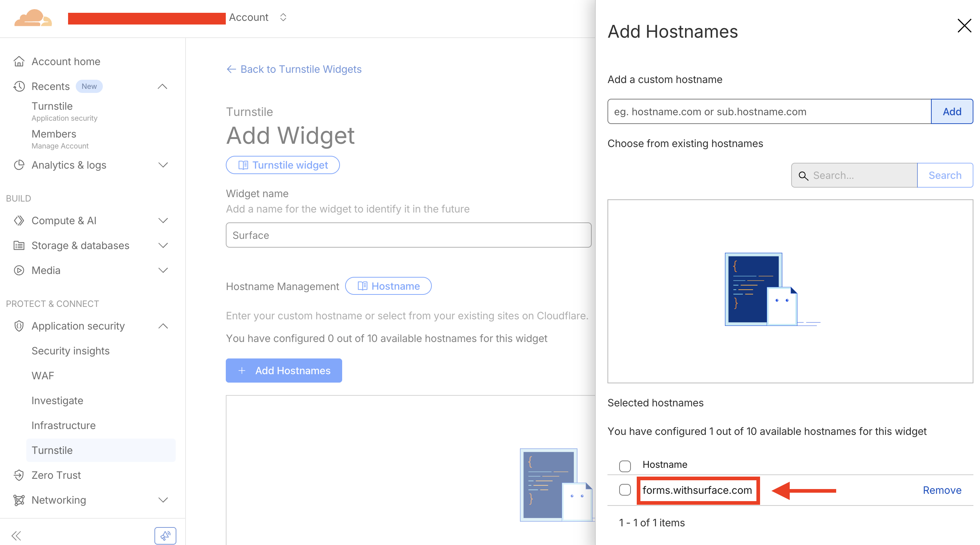Screen dimensions: 980x545
Task: Focus the custom hostname input field
Action: tap(768, 112)
